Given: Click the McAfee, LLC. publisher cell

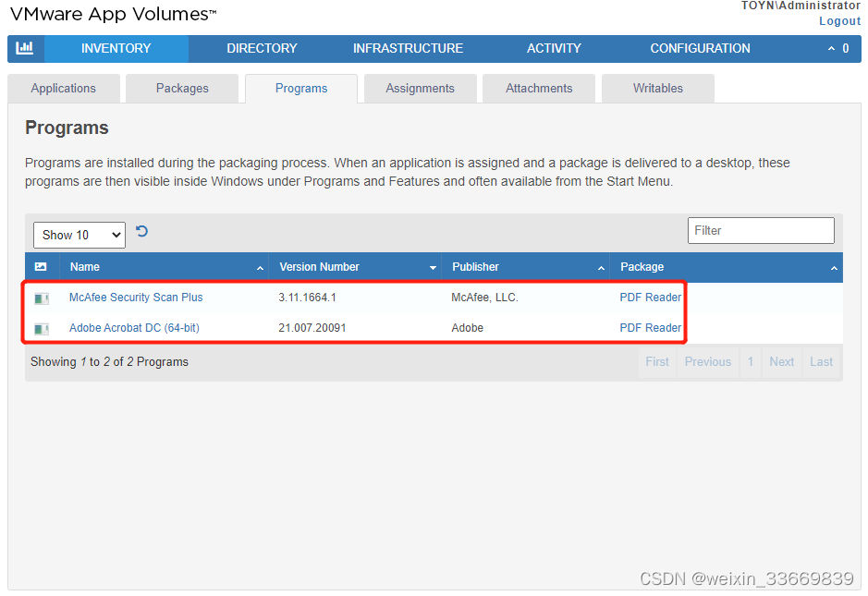Looking at the screenshot, I should [x=485, y=298].
